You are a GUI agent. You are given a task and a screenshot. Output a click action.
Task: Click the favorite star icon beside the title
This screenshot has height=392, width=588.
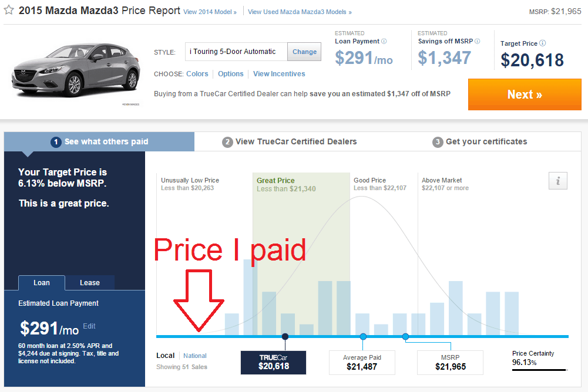(9, 10)
